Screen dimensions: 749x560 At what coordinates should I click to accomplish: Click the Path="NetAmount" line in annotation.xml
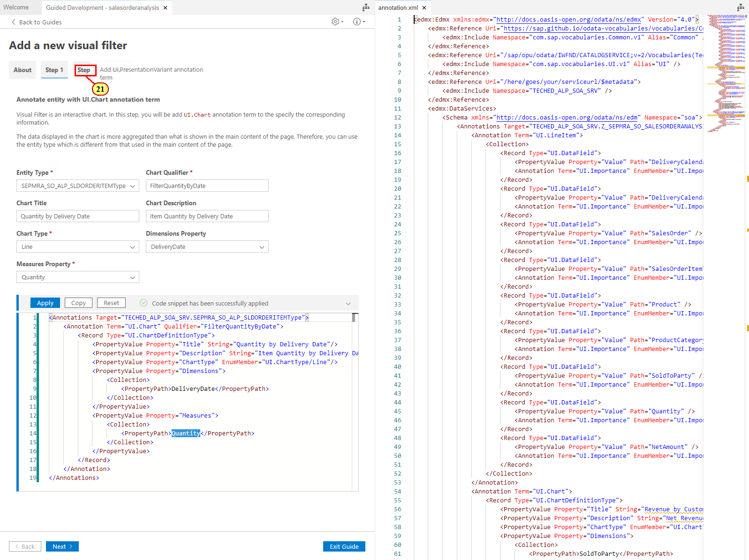607,447
